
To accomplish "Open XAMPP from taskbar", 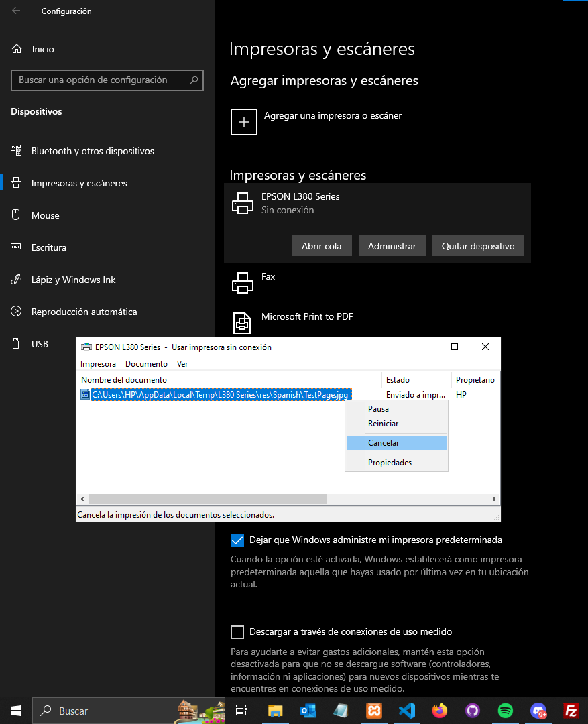I will [374, 711].
